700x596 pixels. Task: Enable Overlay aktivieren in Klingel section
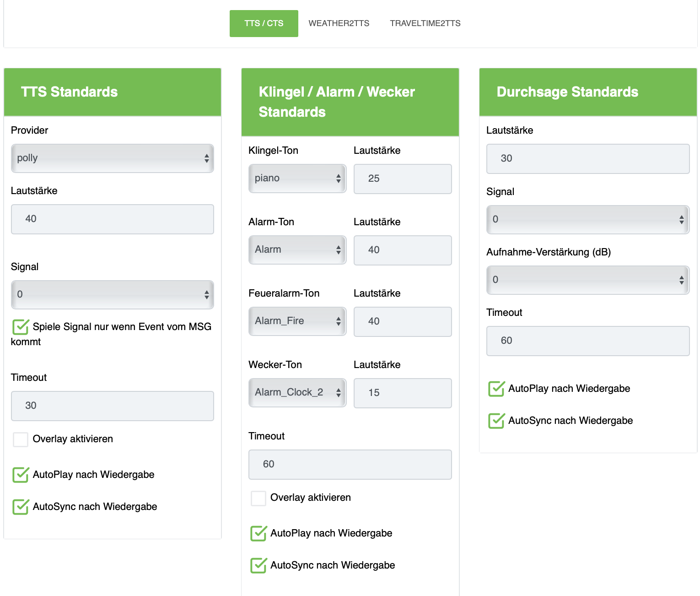pyautogui.click(x=258, y=498)
